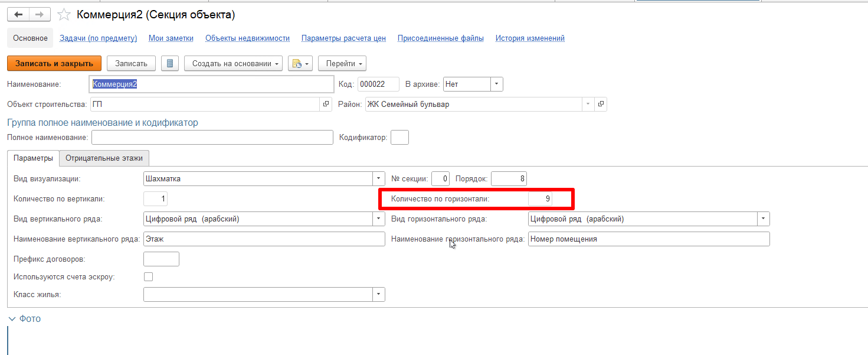Click the Полное наименование input field
Image resolution: width=868 pixels, height=355 pixels.
(212, 138)
